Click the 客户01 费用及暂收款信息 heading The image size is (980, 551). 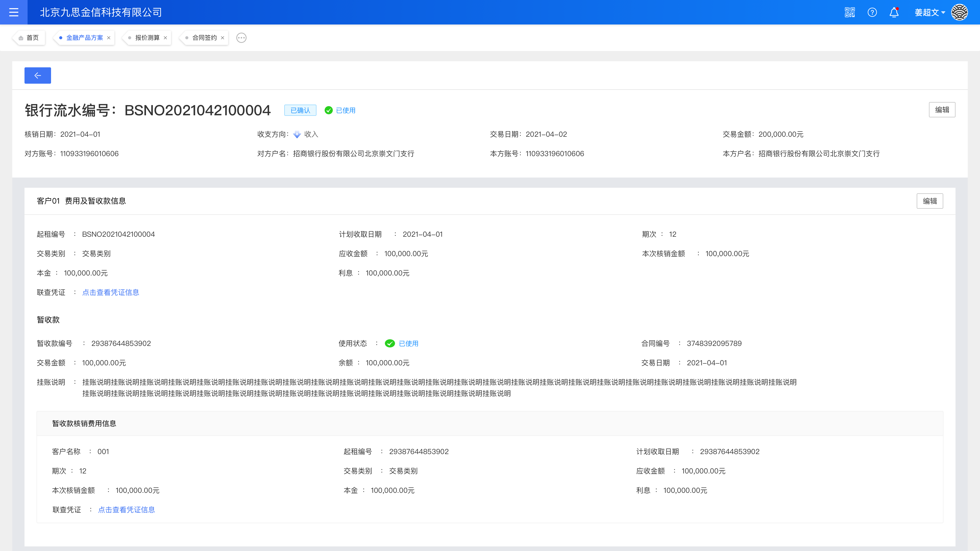click(x=81, y=201)
